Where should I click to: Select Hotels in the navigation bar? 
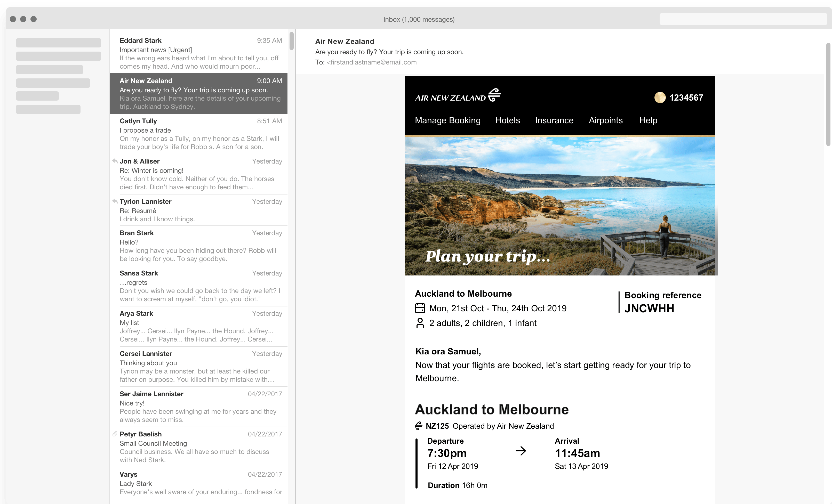pyautogui.click(x=508, y=120)
